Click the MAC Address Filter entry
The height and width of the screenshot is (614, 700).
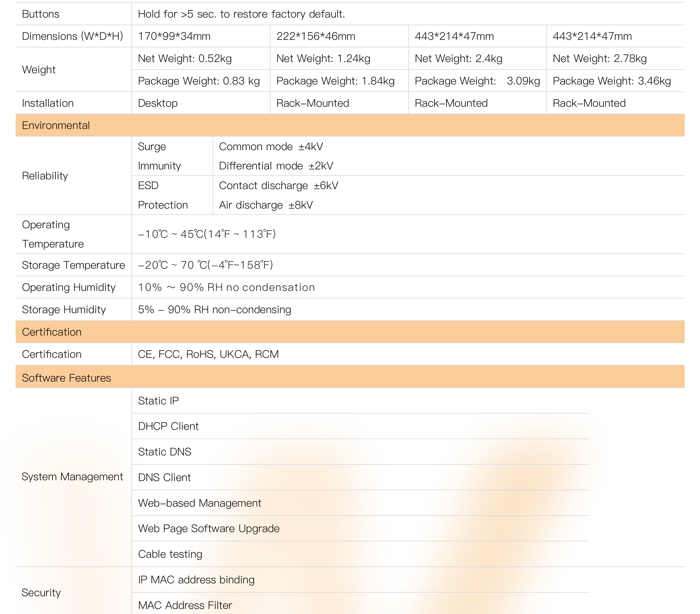185,605
